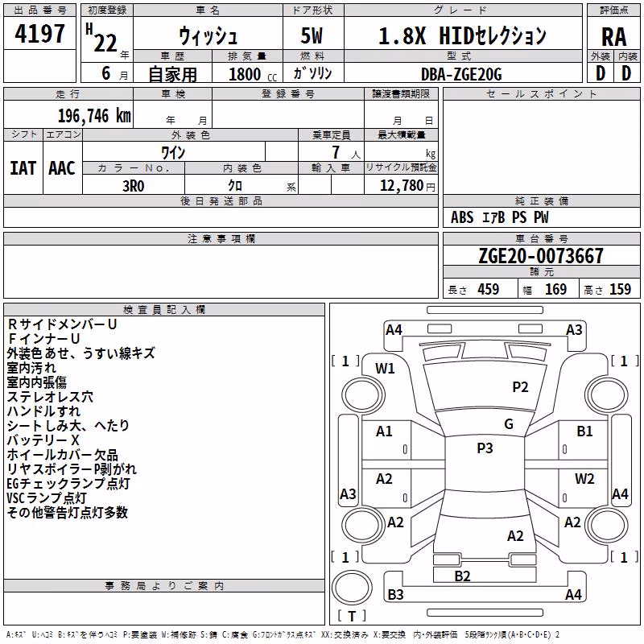Viewport: 644px width, 644px height.
Task: Select the note 外装色あせ、うすい線キズ
Action: 81,353
